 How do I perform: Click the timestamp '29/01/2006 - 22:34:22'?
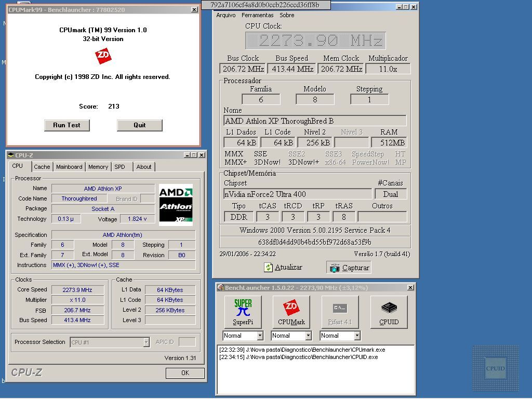(x=248, y=254)
